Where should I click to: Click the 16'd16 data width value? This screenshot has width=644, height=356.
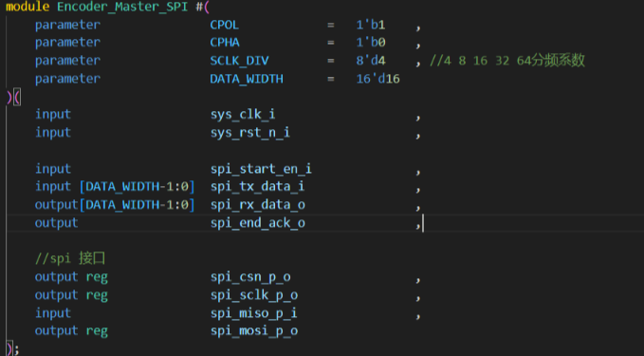[x=377, y=79]
